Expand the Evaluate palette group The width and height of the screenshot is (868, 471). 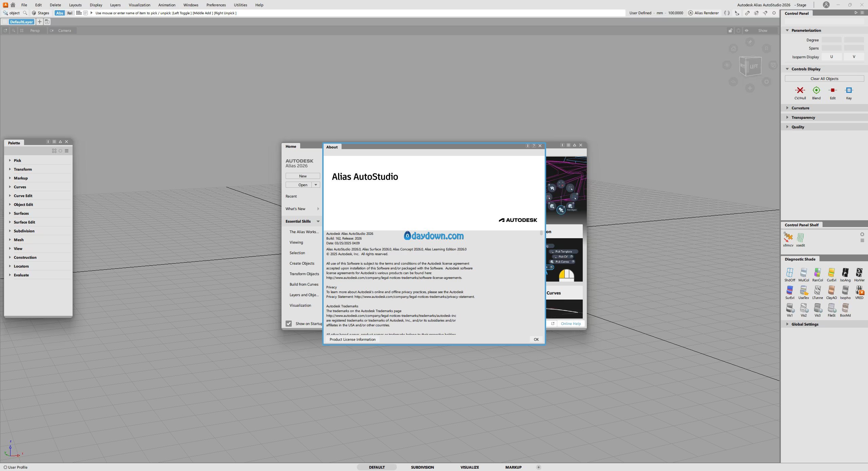10,275
